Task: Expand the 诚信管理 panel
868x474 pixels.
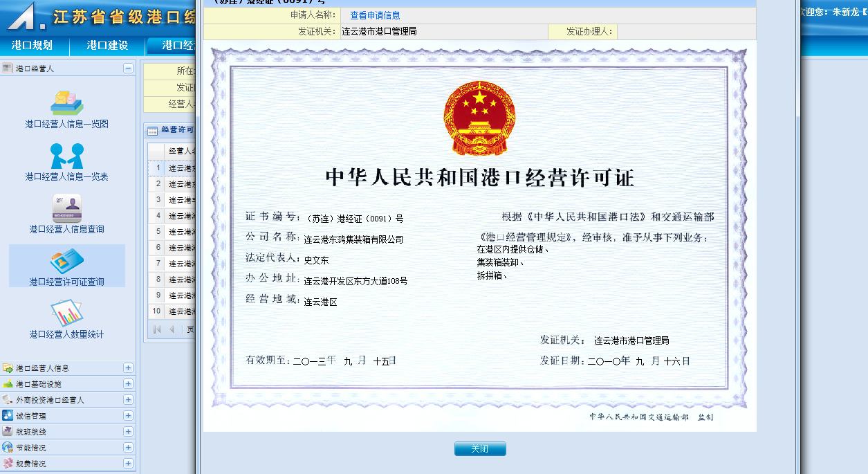Action: [x=128, y=416]
